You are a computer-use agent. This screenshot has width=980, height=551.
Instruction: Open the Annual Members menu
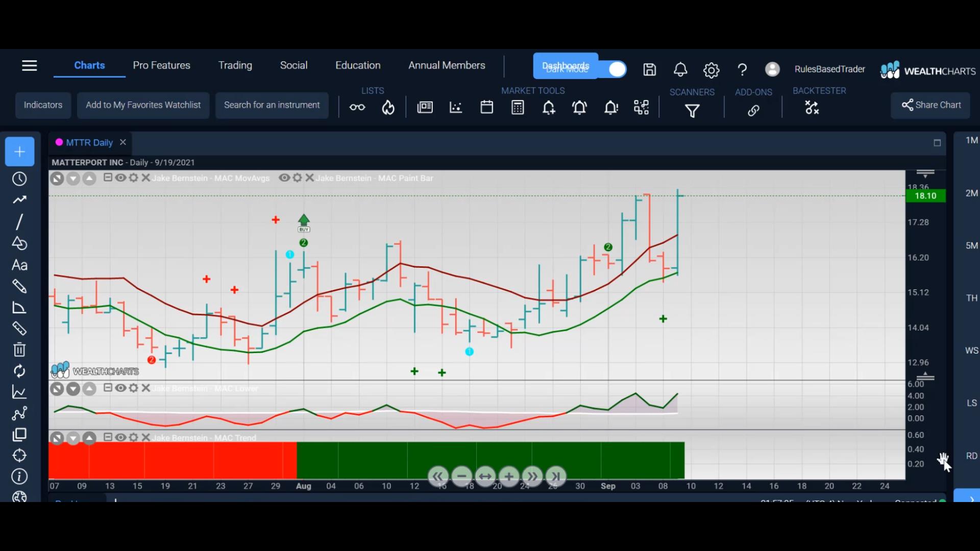coord(447,65)
